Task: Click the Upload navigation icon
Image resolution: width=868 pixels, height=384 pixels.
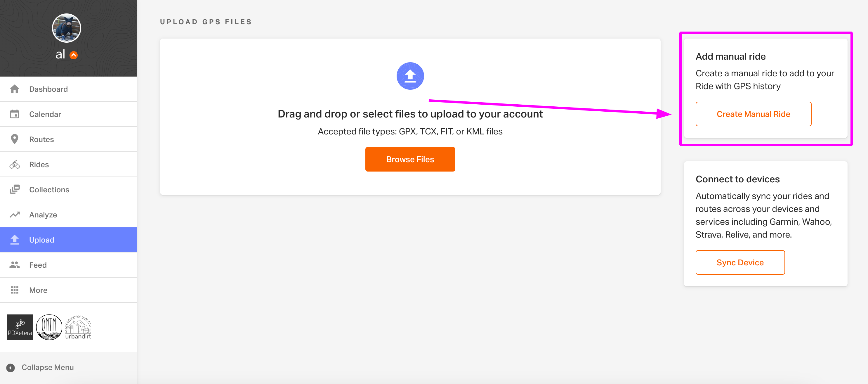Action: (x=15, y=239)
